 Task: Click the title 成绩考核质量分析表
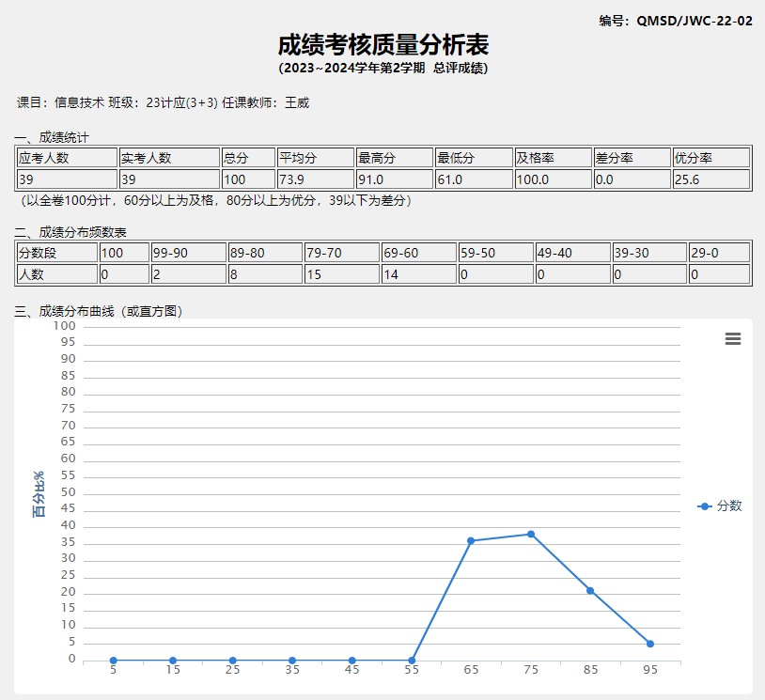coord(383,45)
